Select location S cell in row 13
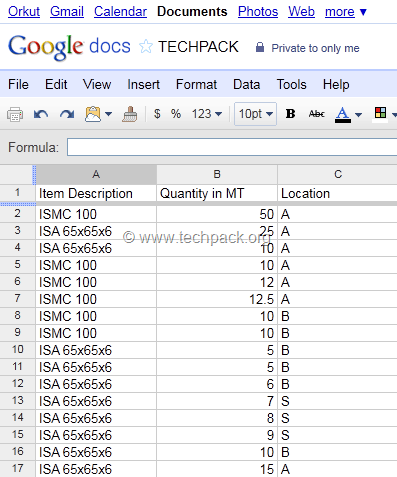The image size is (397, 477). (x=338, y=401)
